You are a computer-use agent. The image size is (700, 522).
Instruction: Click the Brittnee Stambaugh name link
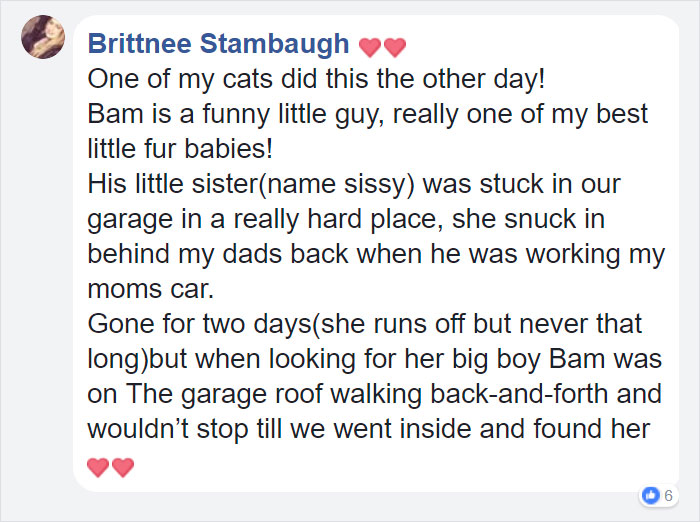pyautogui.click(x=218, y=44)
